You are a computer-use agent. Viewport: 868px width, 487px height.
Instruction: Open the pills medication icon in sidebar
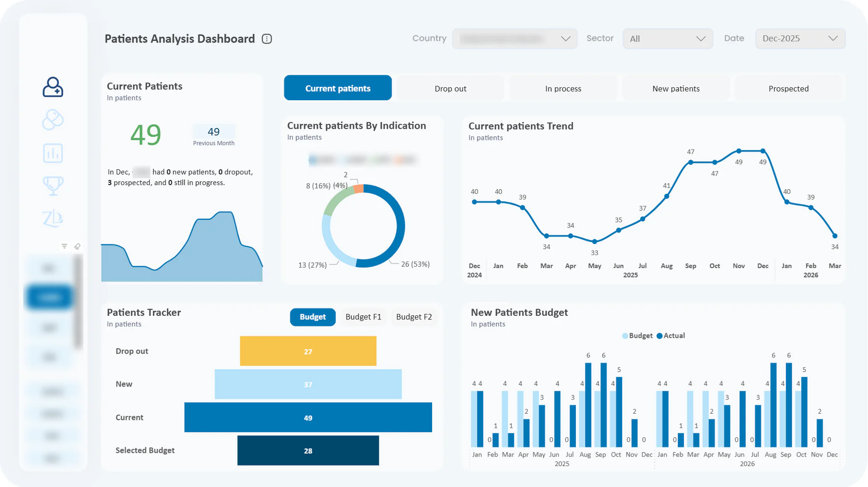pyautogui.click(x=53, y=120)
